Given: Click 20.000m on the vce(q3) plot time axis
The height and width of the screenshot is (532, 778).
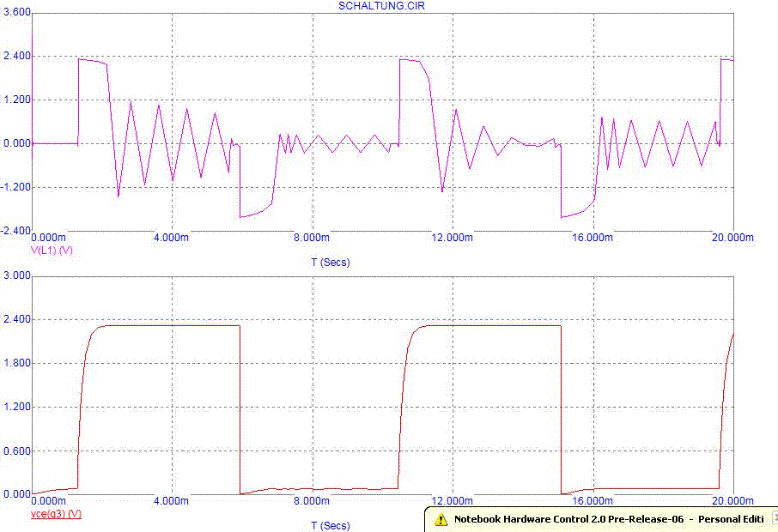Looking at the screenshot, I should 732,501.
